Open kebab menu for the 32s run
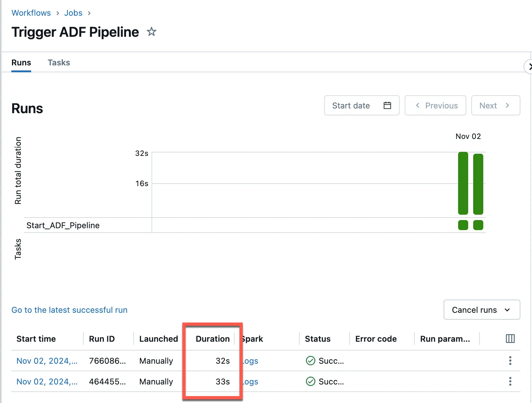The height and width of the screenshot is (403, 532). coord(510,361)
